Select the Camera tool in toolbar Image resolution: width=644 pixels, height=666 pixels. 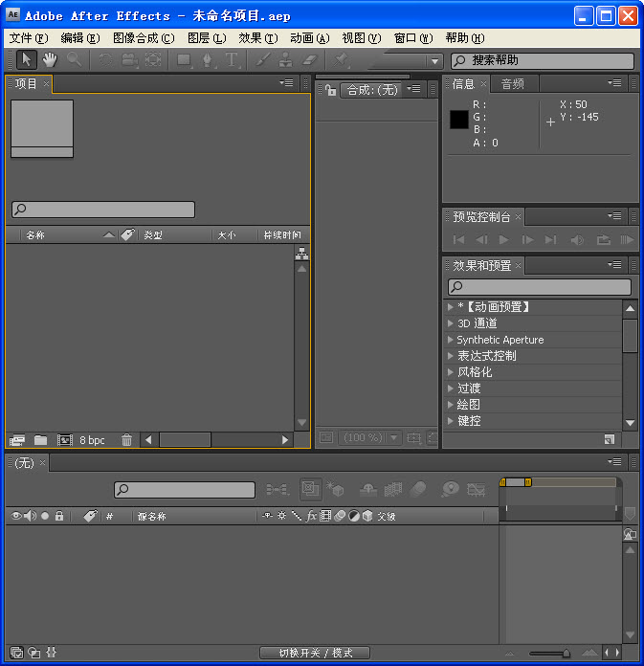tap(129, 59)
